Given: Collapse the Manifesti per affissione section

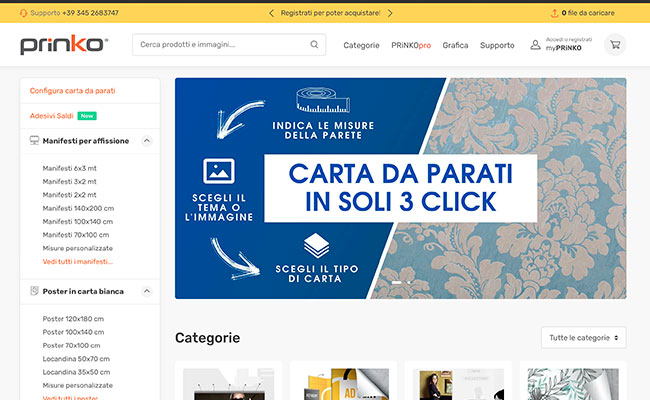Looking at the screenshot, I should (x=147, y=141).
